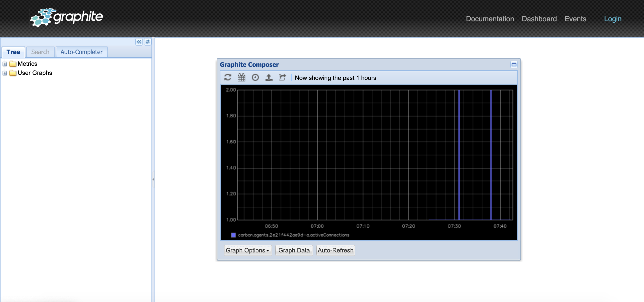
Task: Open the Events page
Action: 575,19
